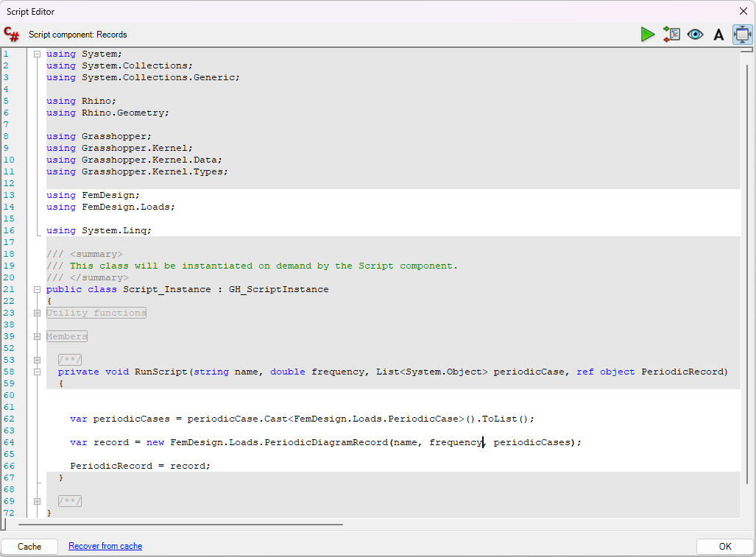
Task: Click the Recover from cache link
Action: tap(105, 546)
